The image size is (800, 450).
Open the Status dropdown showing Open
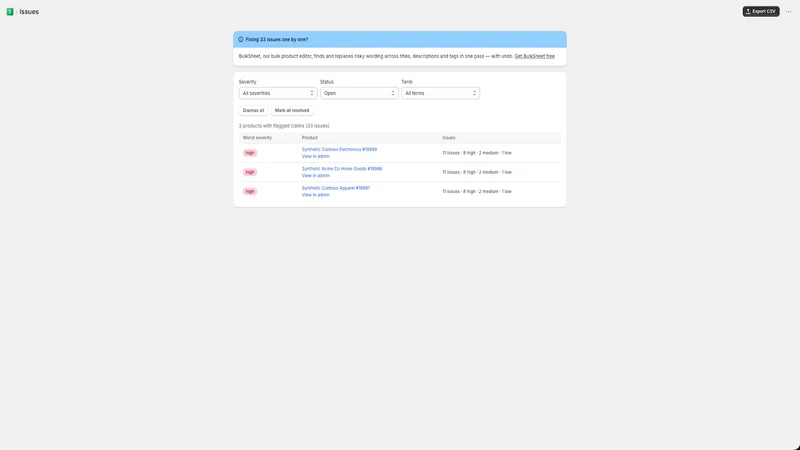[x=359, y=93]
